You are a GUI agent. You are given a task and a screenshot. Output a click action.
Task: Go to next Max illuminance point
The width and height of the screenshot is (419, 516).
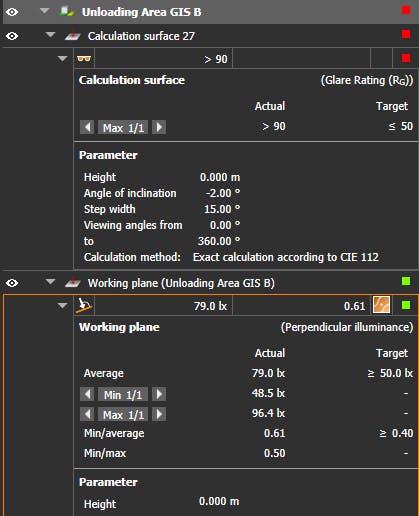click(x=159, y=414)
